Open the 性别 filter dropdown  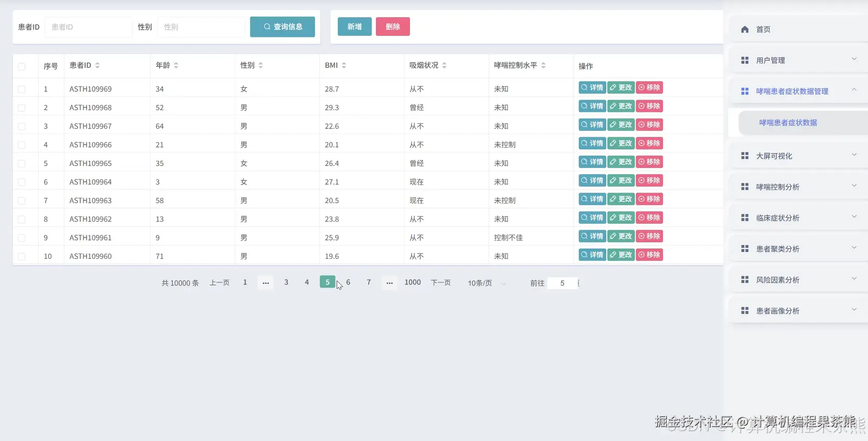201,27
